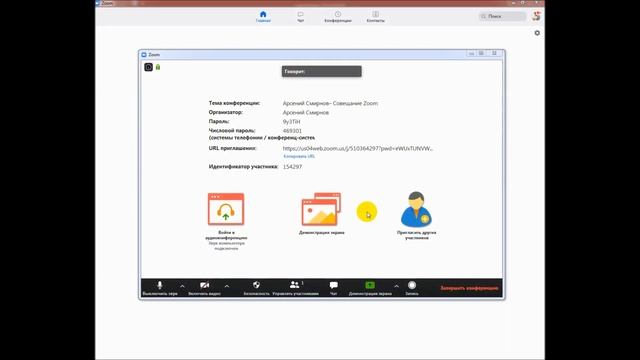Open Chat bubble in meeting toolbar
This screenshot has width=640, height=360.
coord(333,288)
